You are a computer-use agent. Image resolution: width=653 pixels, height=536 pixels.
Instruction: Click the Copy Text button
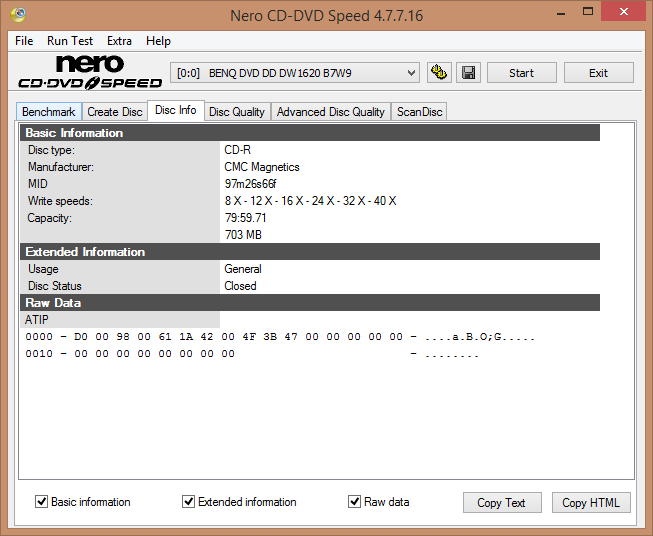[502, 503]
